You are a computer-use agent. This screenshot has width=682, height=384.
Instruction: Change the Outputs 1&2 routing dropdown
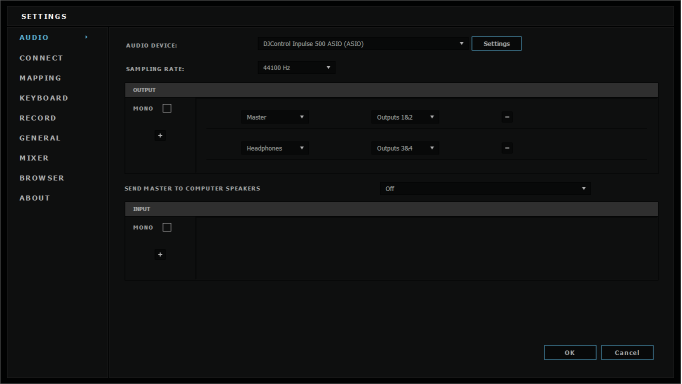coord(405,117)
